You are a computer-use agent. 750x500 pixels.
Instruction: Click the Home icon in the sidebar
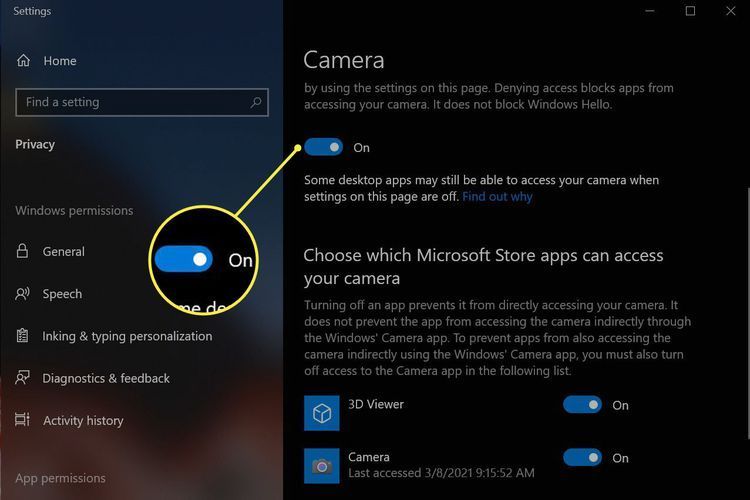(23, 61)
